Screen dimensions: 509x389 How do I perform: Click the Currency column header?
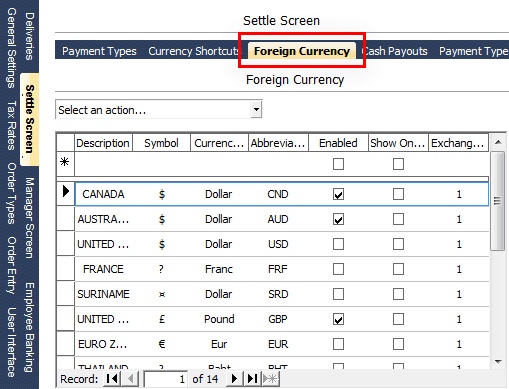pyautogui.click(x=219, y=143)
